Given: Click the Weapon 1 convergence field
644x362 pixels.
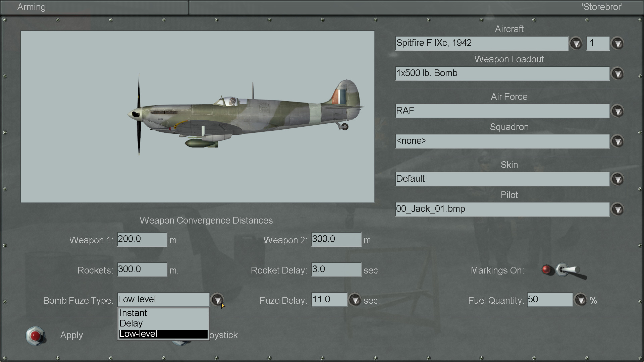Looking at the screenshot, I should (x=142, y=239).
